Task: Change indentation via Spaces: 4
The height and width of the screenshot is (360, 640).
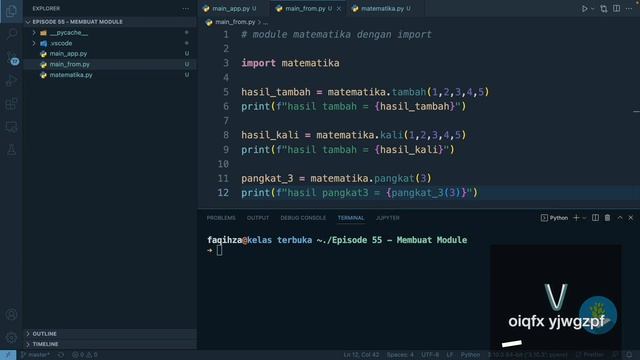Action: [x=400, y=355]
